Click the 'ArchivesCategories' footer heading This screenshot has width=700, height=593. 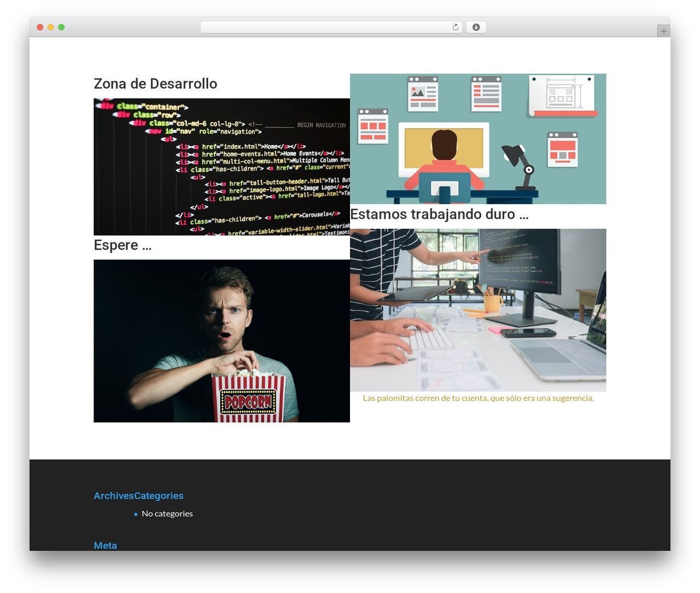138,496
